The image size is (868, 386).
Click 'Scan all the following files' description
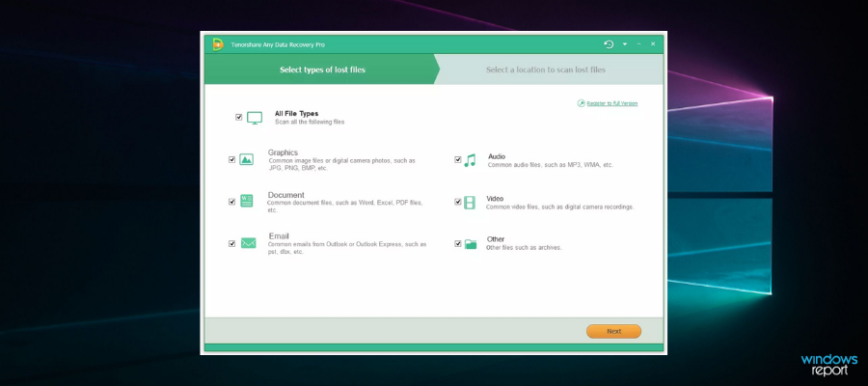310,122
